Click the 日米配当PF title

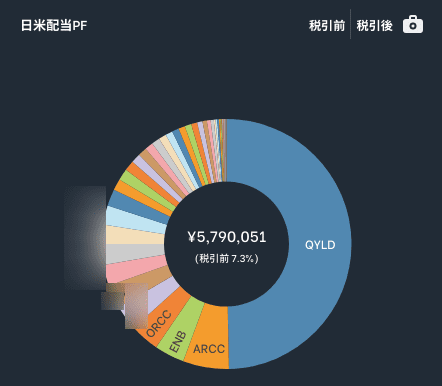[54, 25]
